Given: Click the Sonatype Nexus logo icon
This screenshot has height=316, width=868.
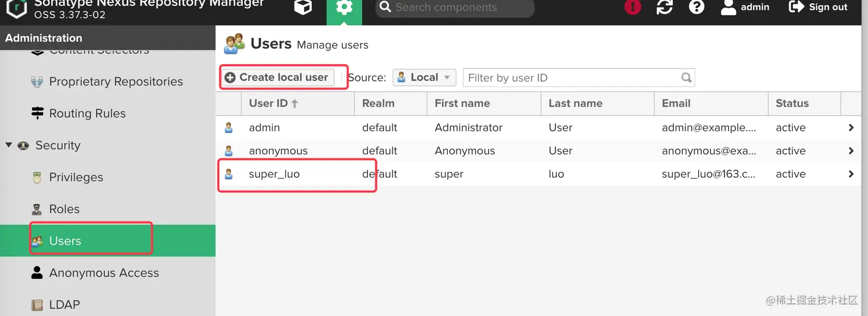Looking at the screenshot, I should [16, 7].
